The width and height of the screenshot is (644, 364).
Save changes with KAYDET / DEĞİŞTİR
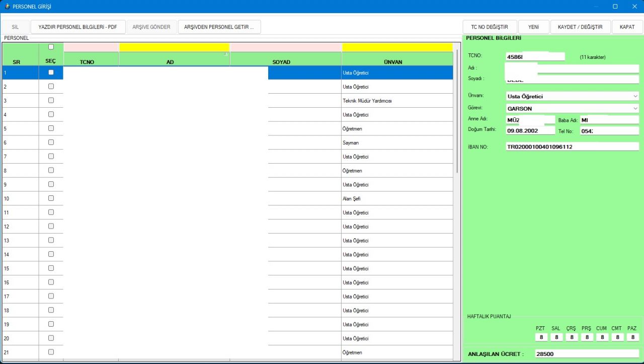click(x=580, y=27)
